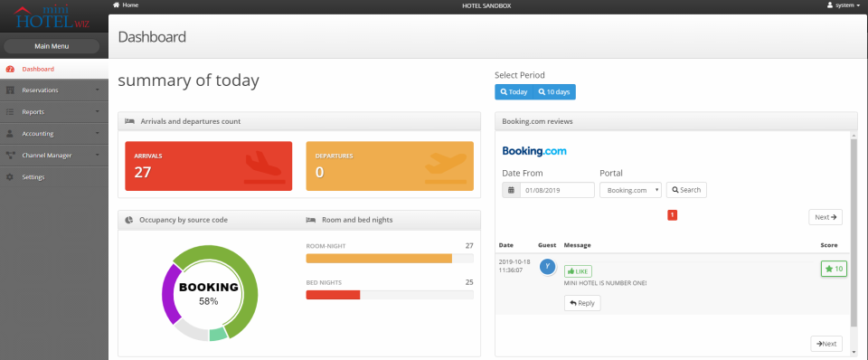Image resolution: width=868 pixels, height=360 pixels.
Task: Click review text MINI HOTEL IS NUMBER ONE!
Action: (605, 283)
